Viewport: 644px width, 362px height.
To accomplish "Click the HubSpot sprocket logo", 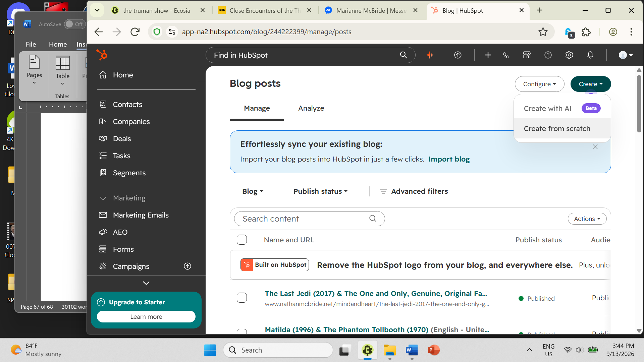I will (x=102, y=55).
